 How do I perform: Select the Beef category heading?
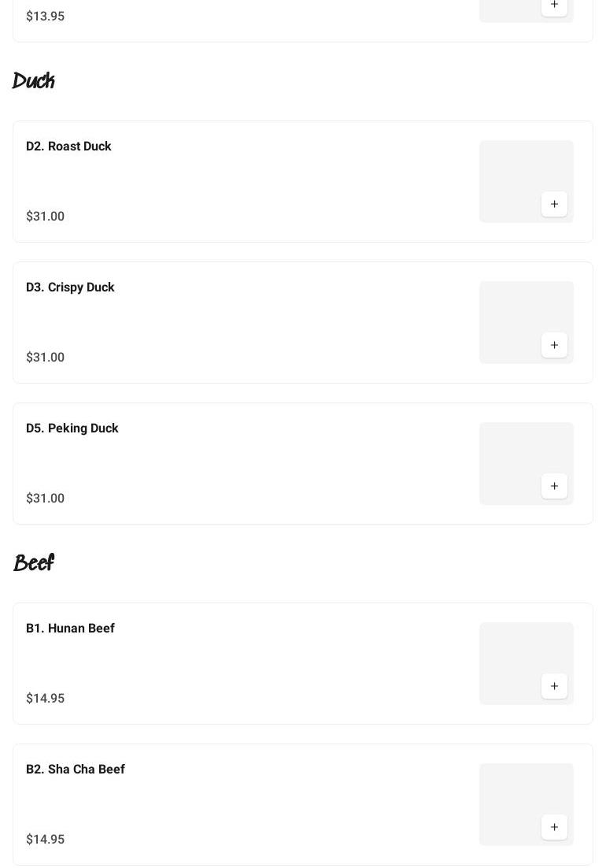point(34,563)
